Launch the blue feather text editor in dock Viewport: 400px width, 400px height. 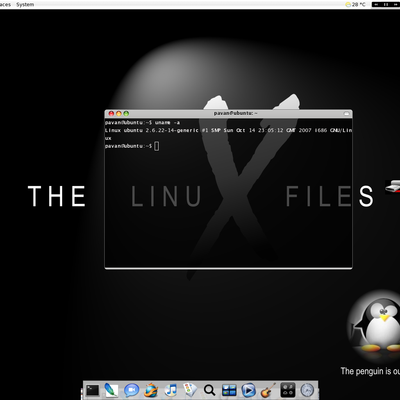(111, 390)
